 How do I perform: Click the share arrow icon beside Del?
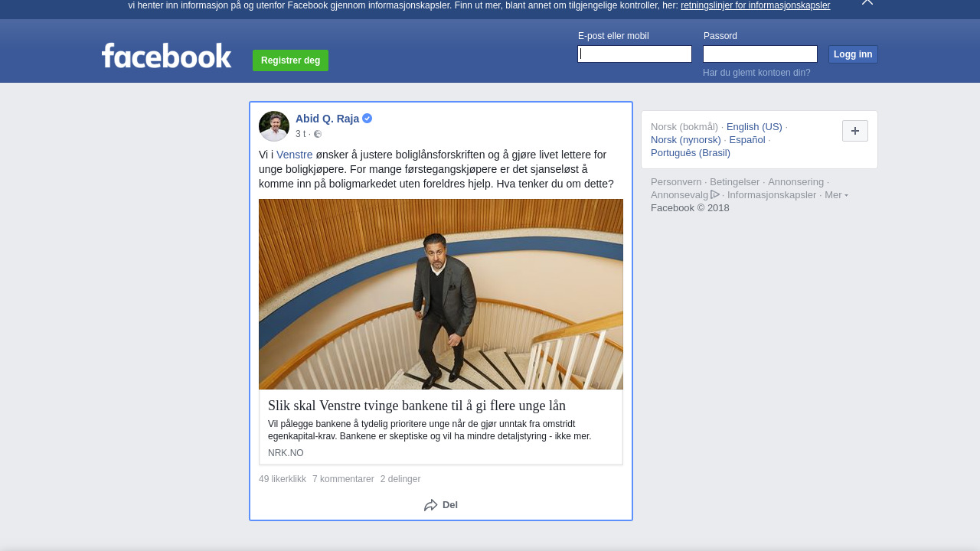(x=431, y=505)
